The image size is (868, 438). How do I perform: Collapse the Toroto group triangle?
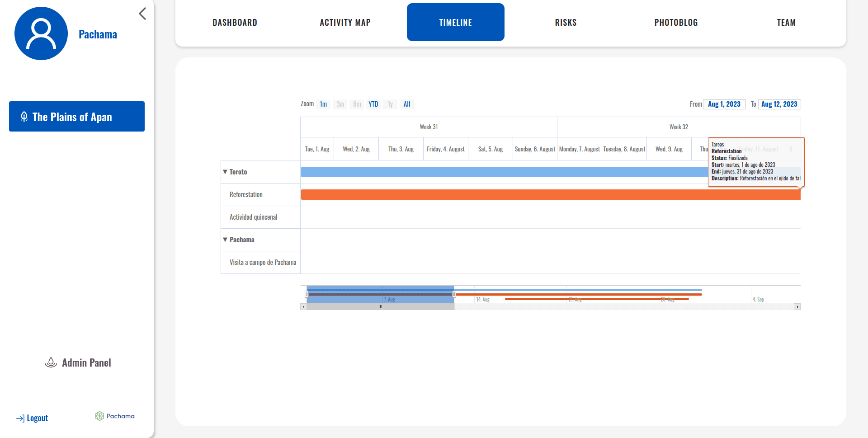225,172
